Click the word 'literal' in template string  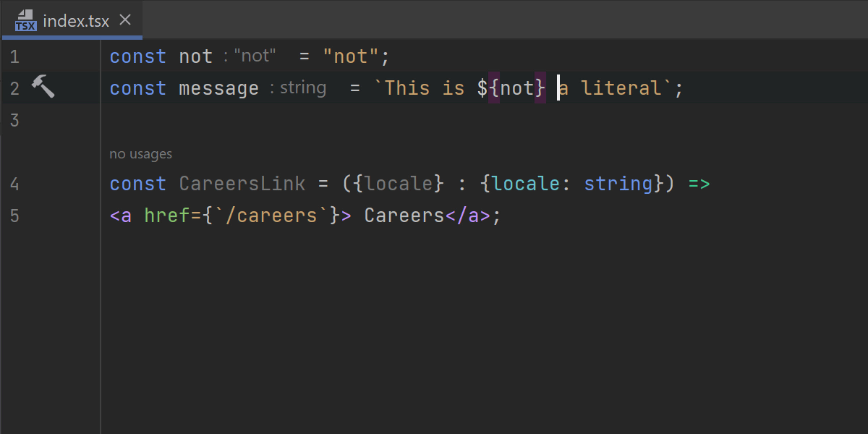point(621,88)
